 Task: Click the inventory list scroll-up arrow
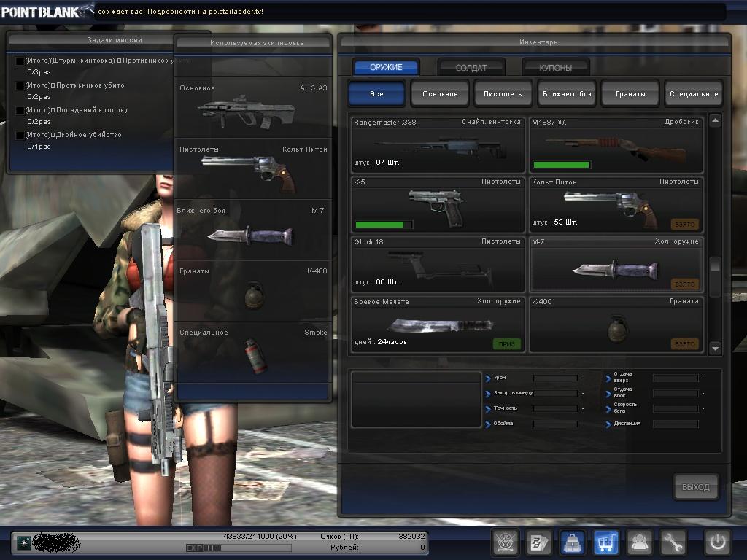pos(715,120)
